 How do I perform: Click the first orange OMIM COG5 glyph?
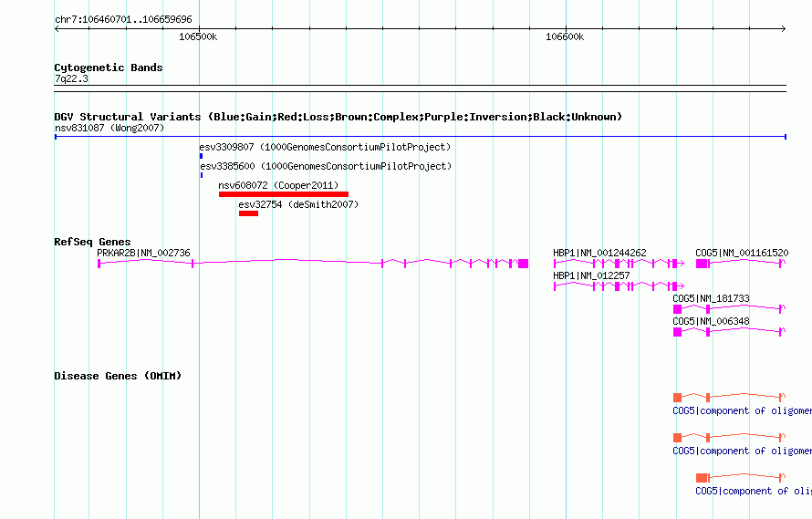(729, 398)
